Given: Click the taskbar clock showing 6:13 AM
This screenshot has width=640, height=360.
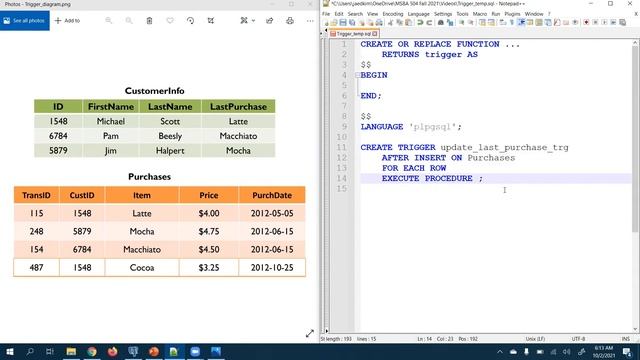Looking at the screenshot, I should (604, 351).
